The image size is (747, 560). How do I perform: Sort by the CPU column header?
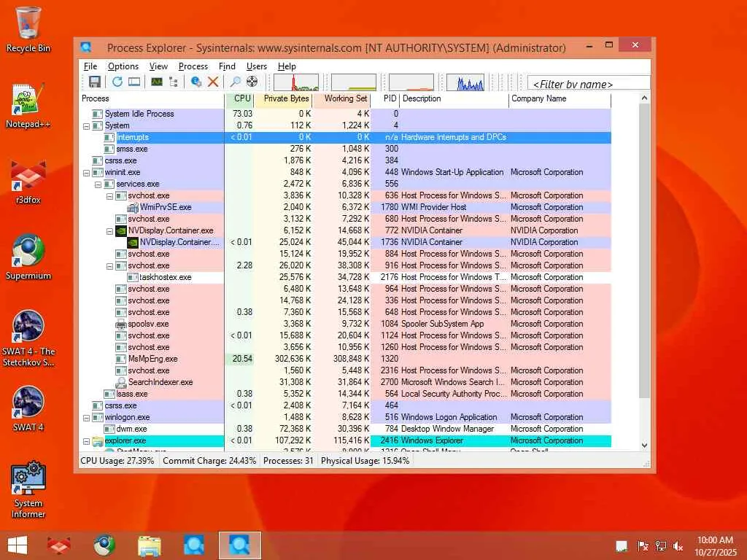click(x=239, y=99)
